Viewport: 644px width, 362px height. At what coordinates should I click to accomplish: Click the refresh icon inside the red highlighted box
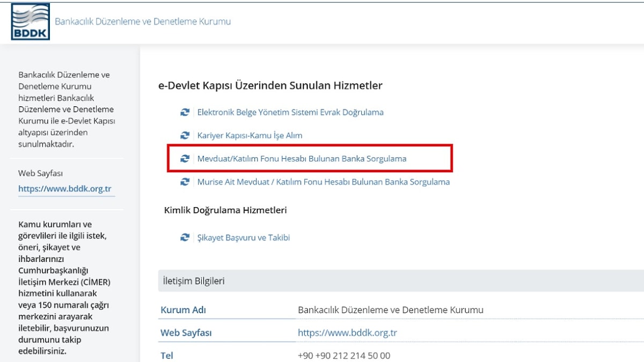point(185,159)
